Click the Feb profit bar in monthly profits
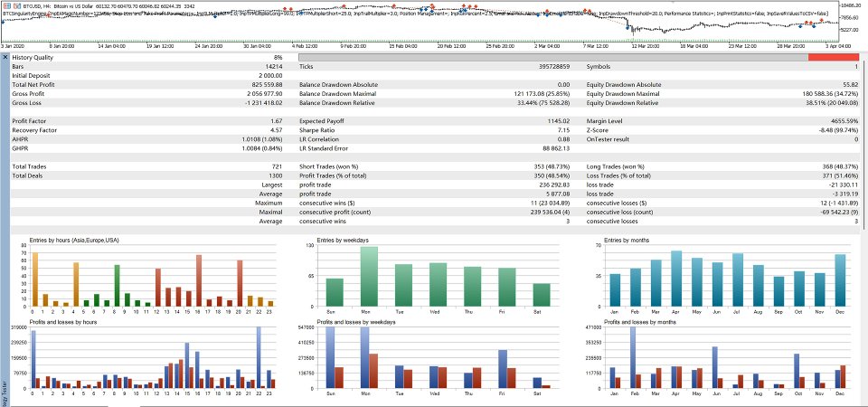Viewport: 868px width, 407px height. 633,358
